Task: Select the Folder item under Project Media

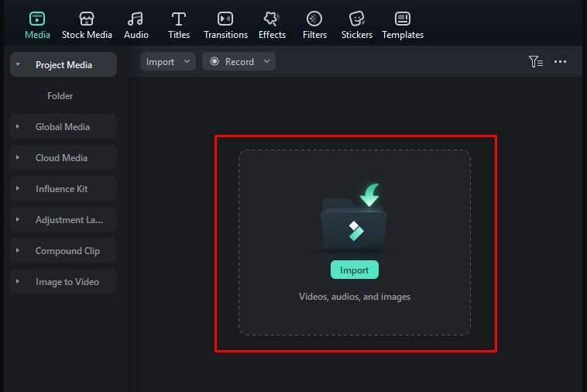Action: coord(60,96)
